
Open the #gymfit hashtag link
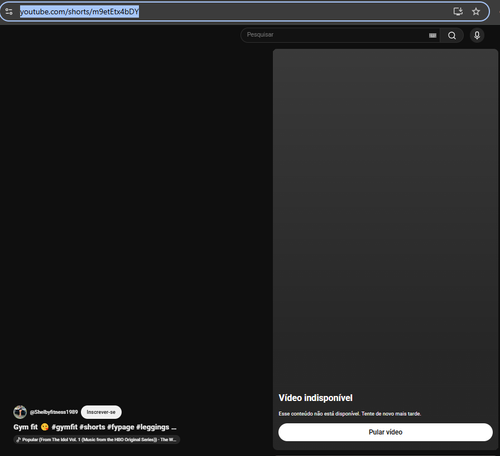tap(64, 427)
